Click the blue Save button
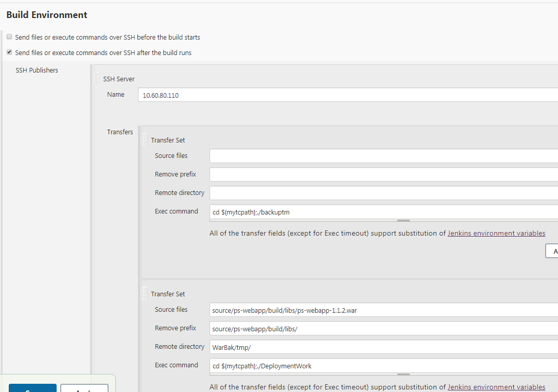This screenshot has height=392, width=558. (32, 388)
